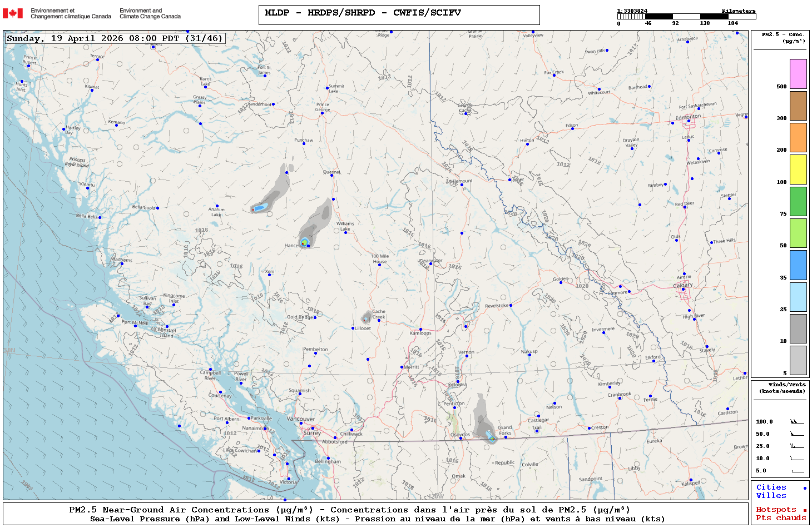Click the smoke plume hotspot near Hanceville
This screenshot has height=528, width=812.
[304, 242]
